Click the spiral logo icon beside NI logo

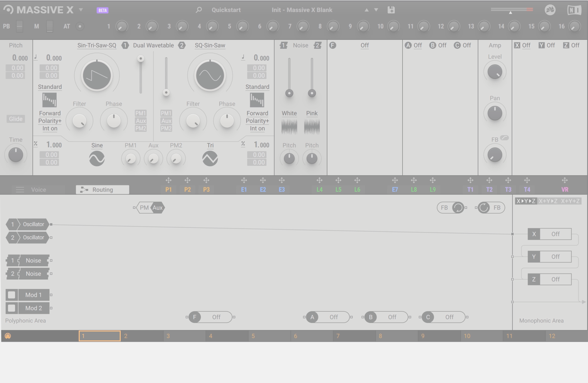click(550, 10)
